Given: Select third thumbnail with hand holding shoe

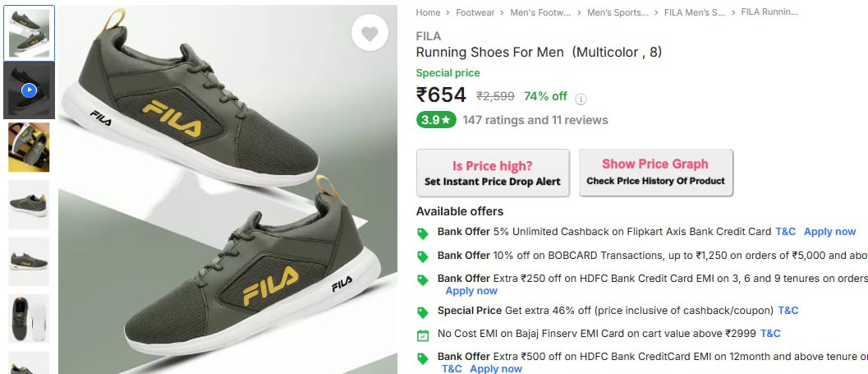Looking at the screenshot, I should [x=29, y=147].
